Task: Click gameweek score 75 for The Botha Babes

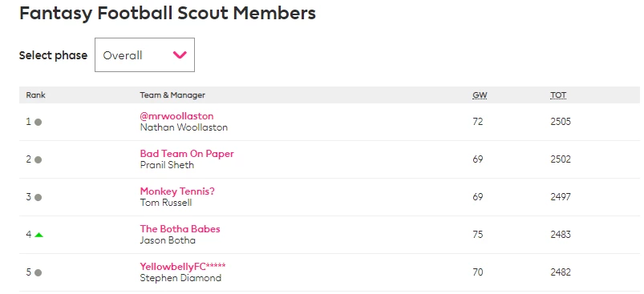Action: tap(478, 235)
